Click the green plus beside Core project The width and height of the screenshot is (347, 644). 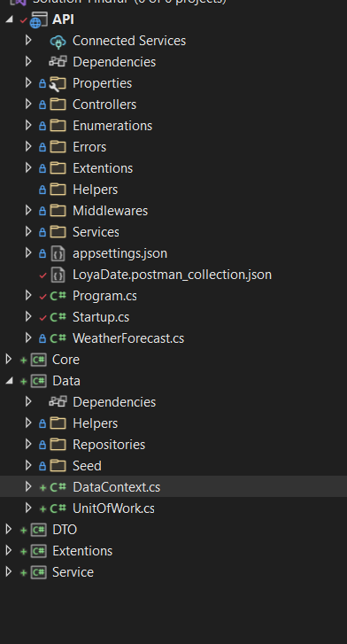click(x=23, y=361)
